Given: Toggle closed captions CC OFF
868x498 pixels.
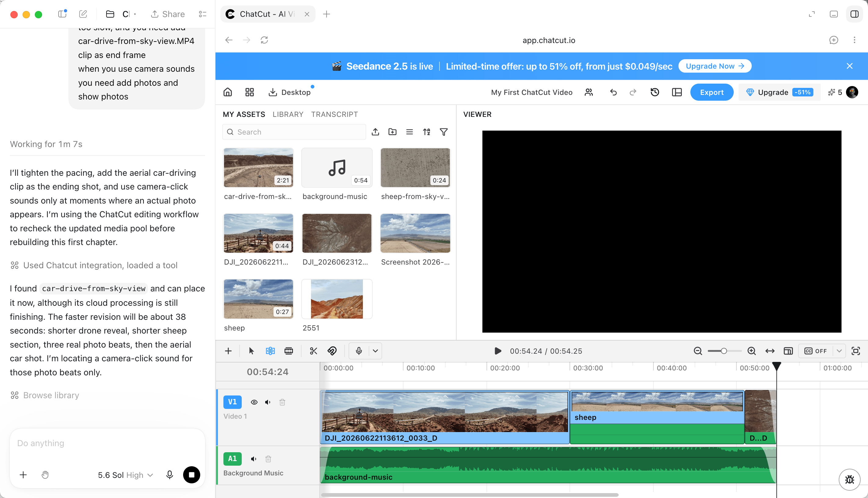Looking at the screenshot, I should pos(815,351).
